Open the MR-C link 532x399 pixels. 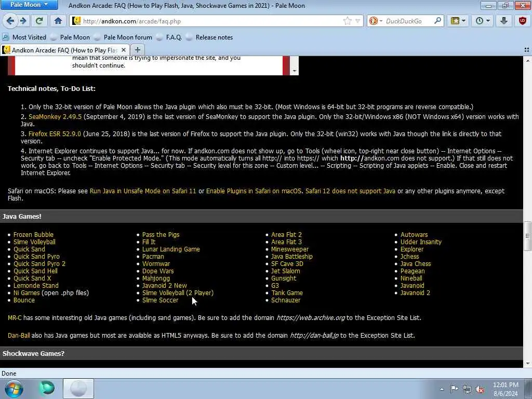(x=15, y=318)
